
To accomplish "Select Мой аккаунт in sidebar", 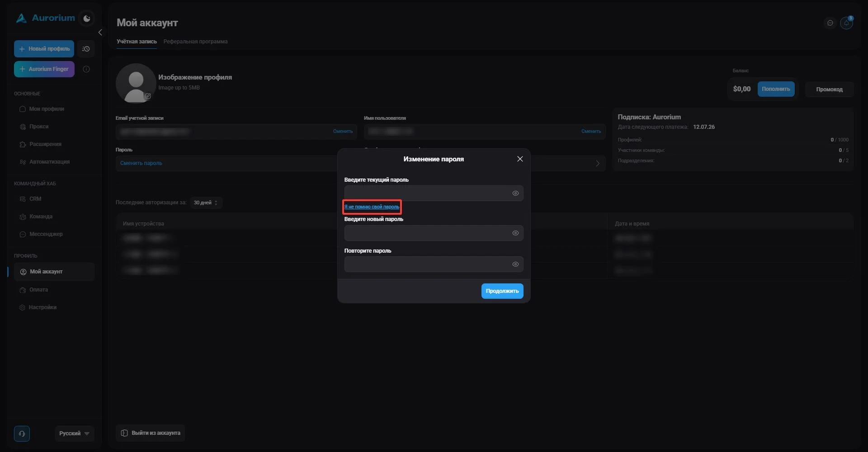I will pos(54,272).
